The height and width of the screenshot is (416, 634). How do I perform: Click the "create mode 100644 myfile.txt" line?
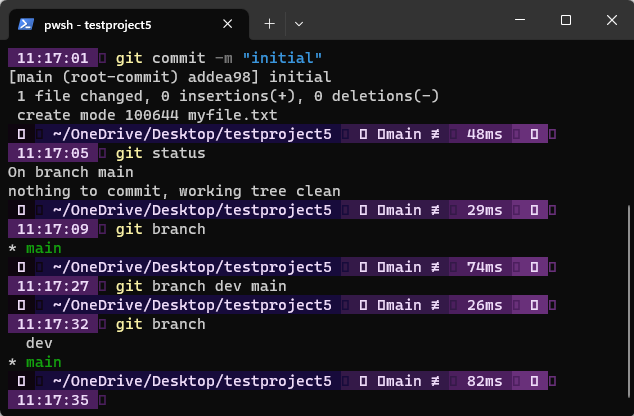coord(147,115)
